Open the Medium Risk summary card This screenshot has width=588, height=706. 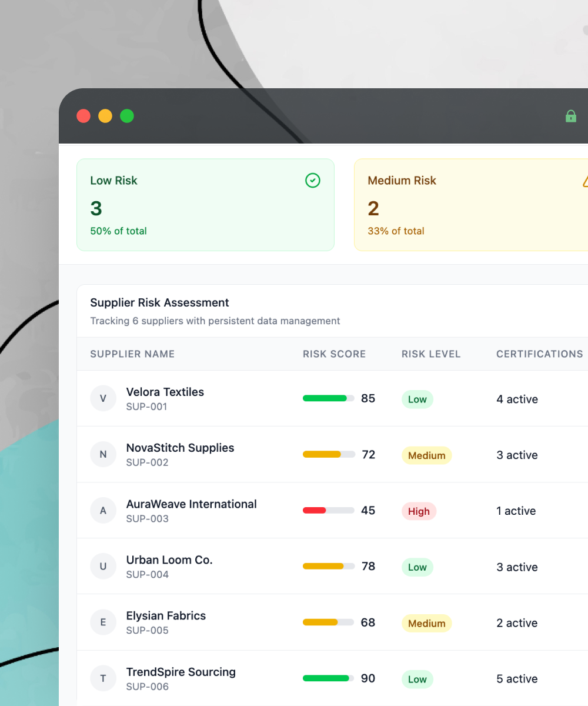click(471, 205)
